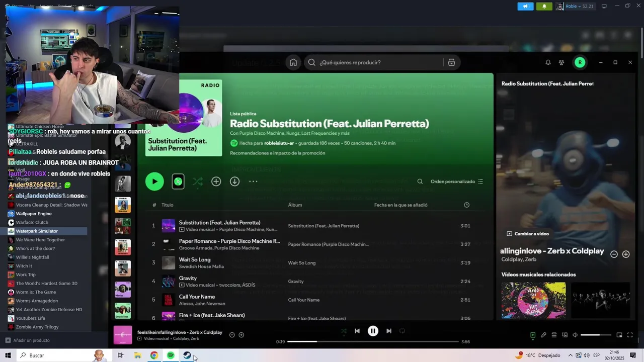Mute Spotify with speaker icon
Viewport: 644px width, 362px height.
point(575,335)
